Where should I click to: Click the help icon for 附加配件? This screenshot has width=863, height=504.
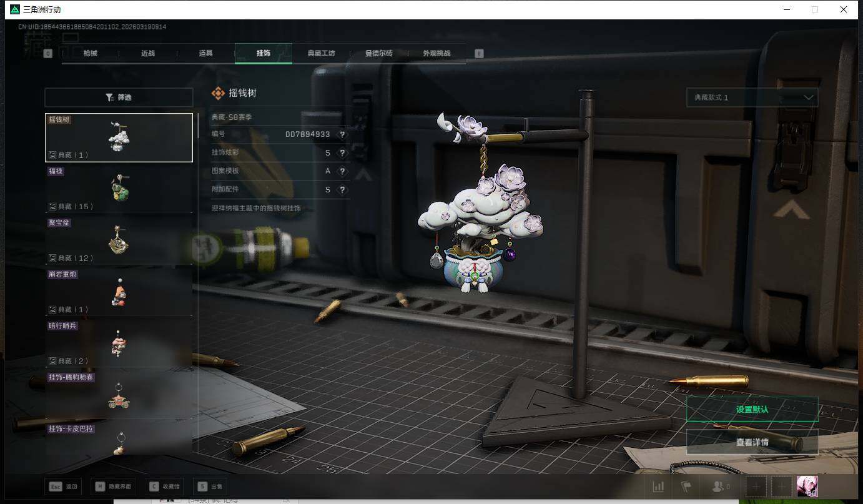(x=342, y=190)
